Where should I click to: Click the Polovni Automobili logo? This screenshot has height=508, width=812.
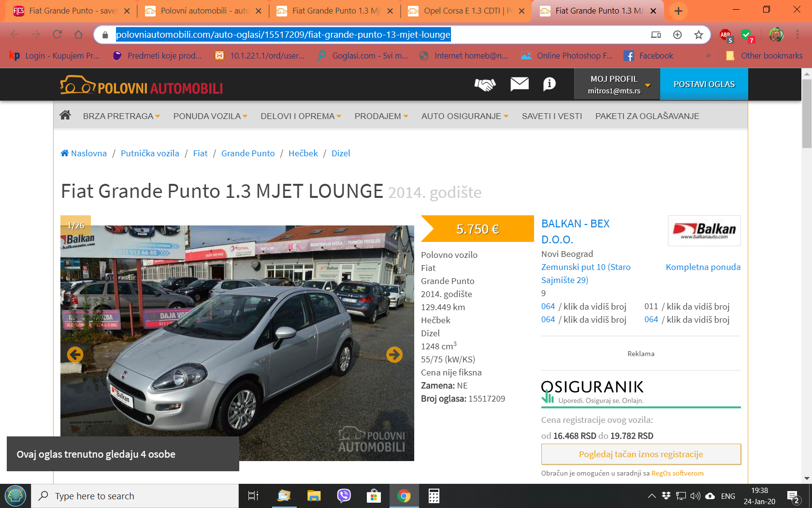(x=142, y=86)
